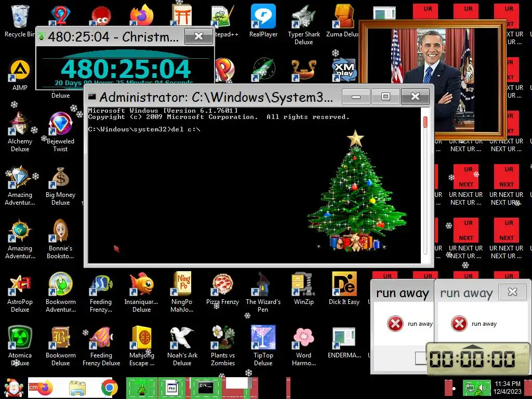The height and width of the screenshot is (399, 532).
Task: Switch to the Christmas tree taskbar item
Action: coord(141,388)
